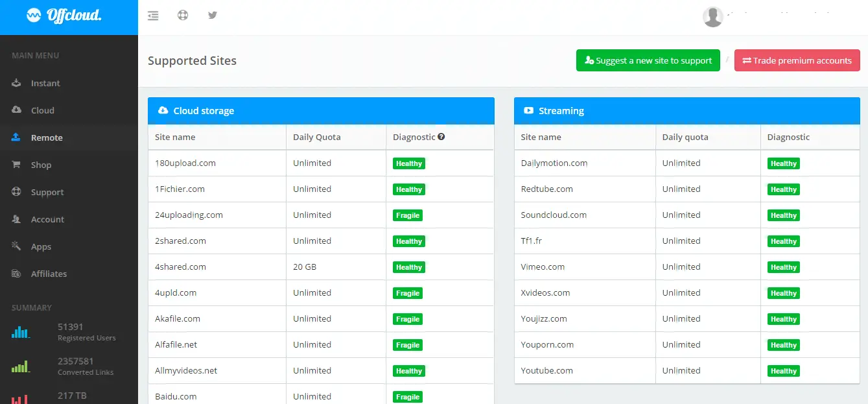Navigate to the Account section
The image size is (868, 404).
point(47,219)
